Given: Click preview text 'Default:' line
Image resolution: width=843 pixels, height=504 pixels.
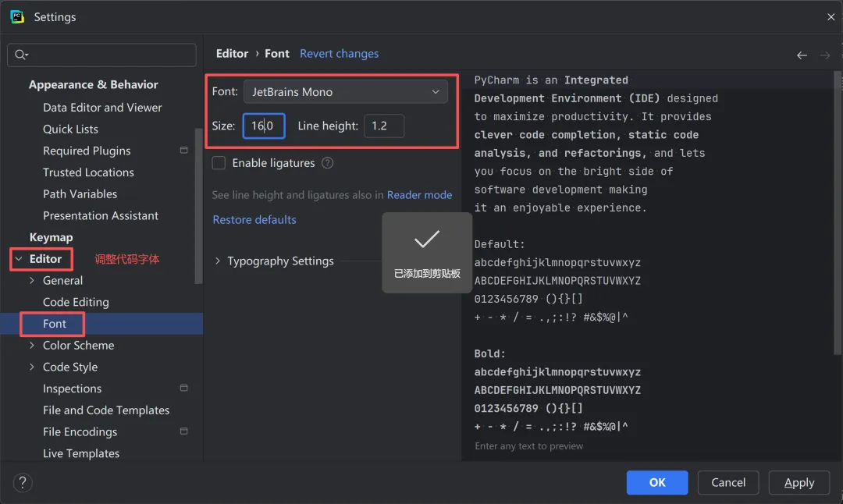Looking at the screenshot, I should click(499, 244).
